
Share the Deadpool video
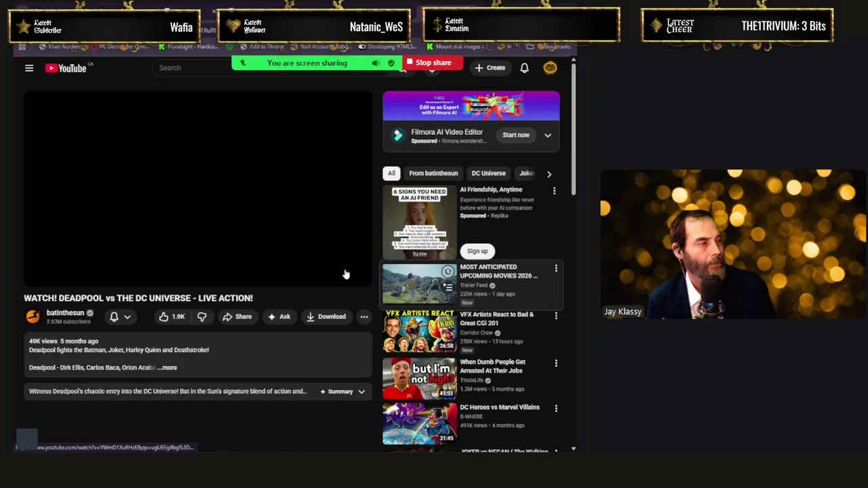coord(237,317)
